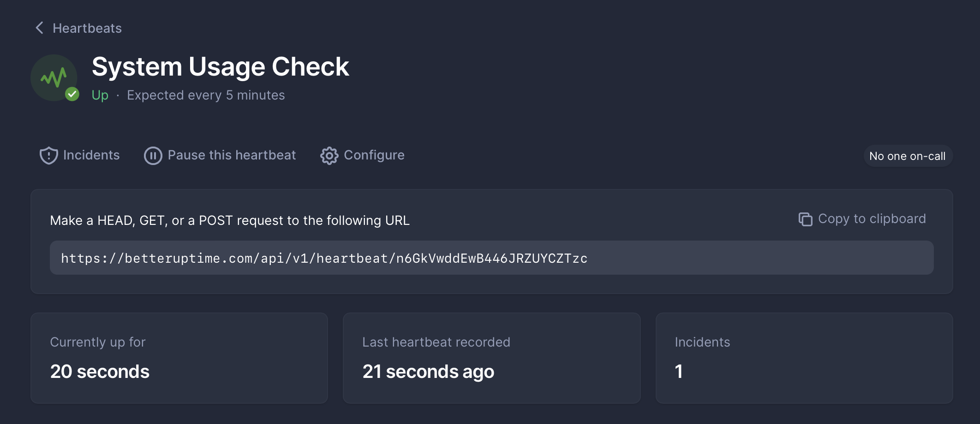Open the Incidents tab
This screenshot has height=424, width=980.
pyautogui.click(x=80, y=155)
